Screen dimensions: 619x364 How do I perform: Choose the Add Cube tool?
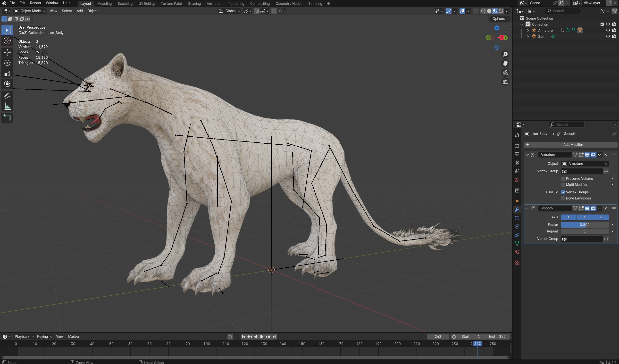pyautogui.click(x=7, y=118)
